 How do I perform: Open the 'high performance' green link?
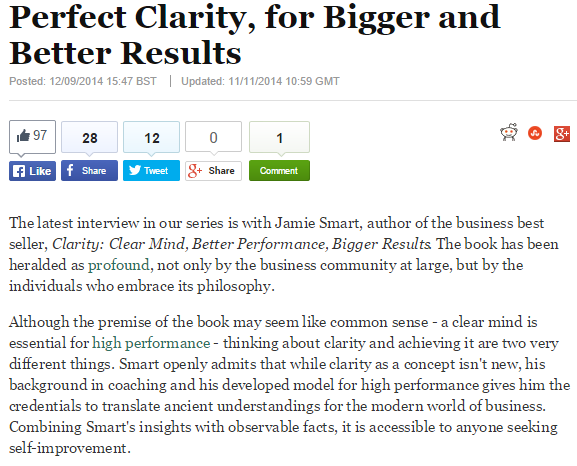[151, 343]
